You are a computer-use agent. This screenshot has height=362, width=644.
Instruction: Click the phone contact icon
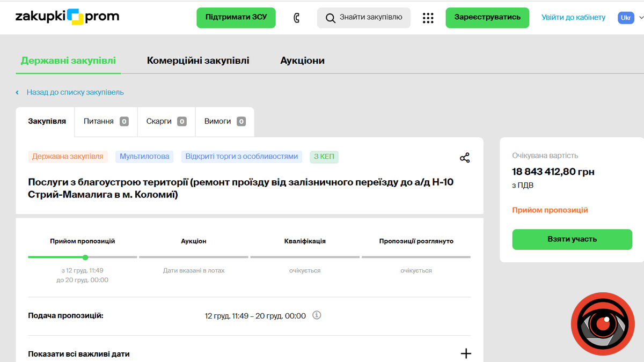[296, 18]
